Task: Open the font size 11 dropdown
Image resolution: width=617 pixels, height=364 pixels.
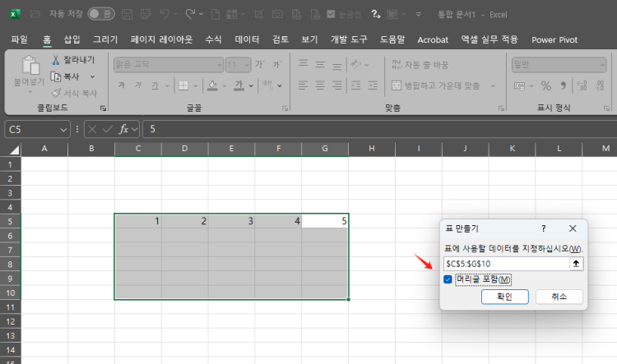Action: pos(247,65)
